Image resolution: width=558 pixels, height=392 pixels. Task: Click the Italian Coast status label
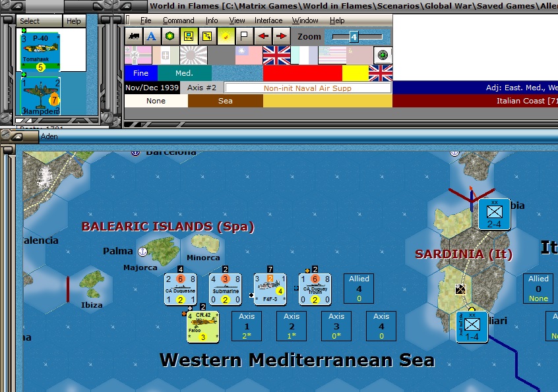527,101
